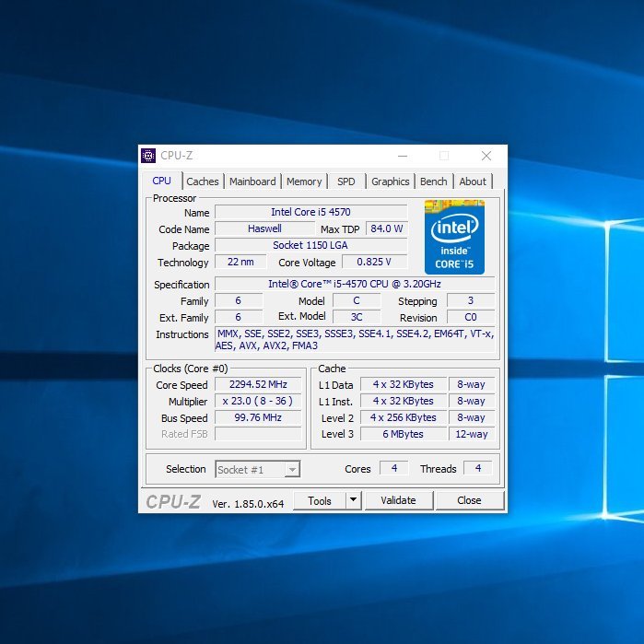
Task: Click the Threads value 4
Action: click(x=478, y=468)
